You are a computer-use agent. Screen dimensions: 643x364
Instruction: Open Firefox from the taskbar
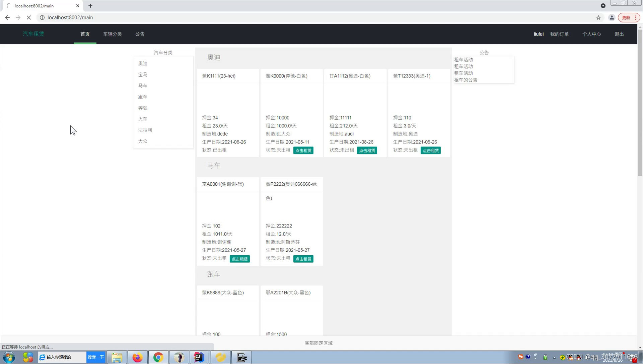(x=137, y=357)
